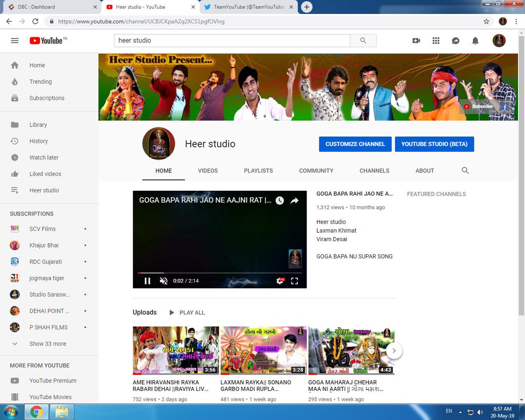
Task: Switch to the VIDEOS channel tab
Action: point(208,171)
